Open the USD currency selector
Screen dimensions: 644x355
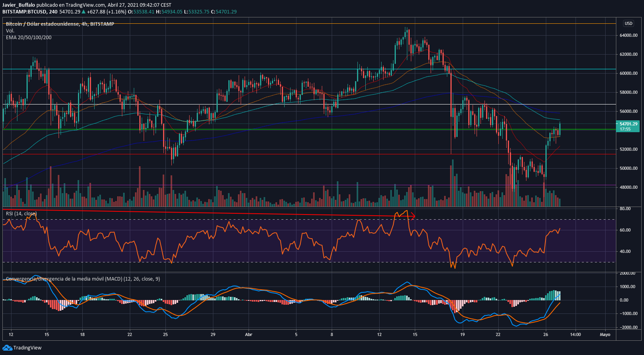[x=628, y=23]
